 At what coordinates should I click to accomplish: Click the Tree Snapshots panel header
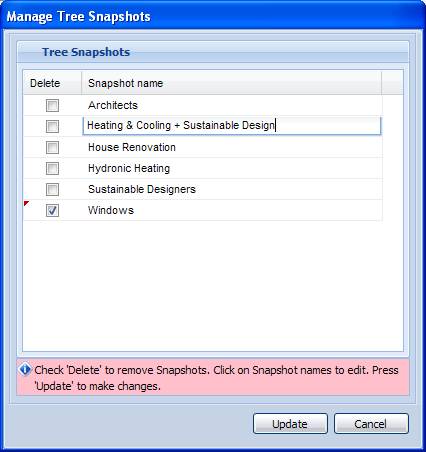click(x=213, y=52)
